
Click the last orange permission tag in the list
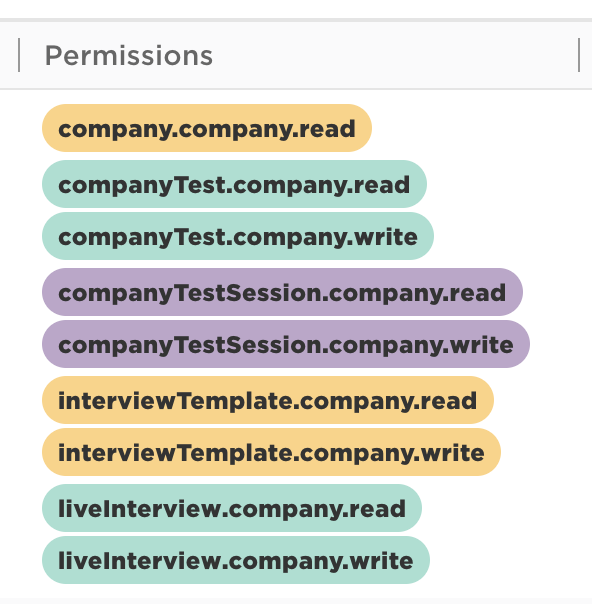[271, 452]
